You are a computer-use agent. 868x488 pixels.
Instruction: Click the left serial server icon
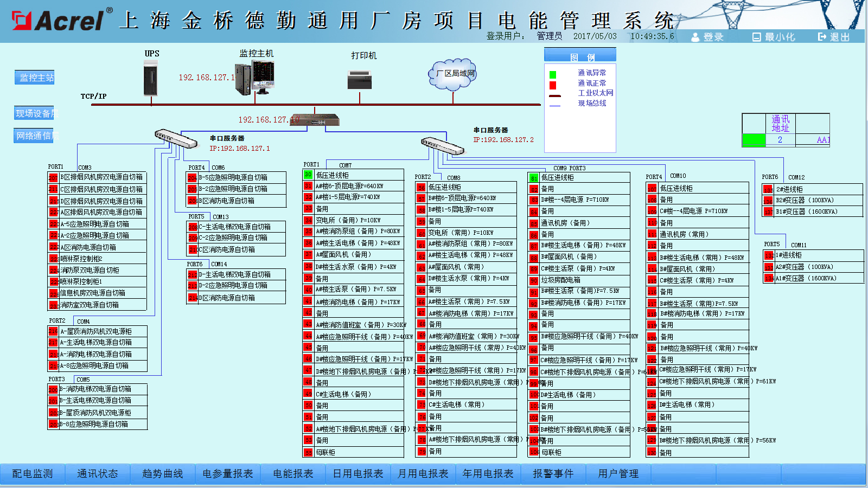point(176,139)
